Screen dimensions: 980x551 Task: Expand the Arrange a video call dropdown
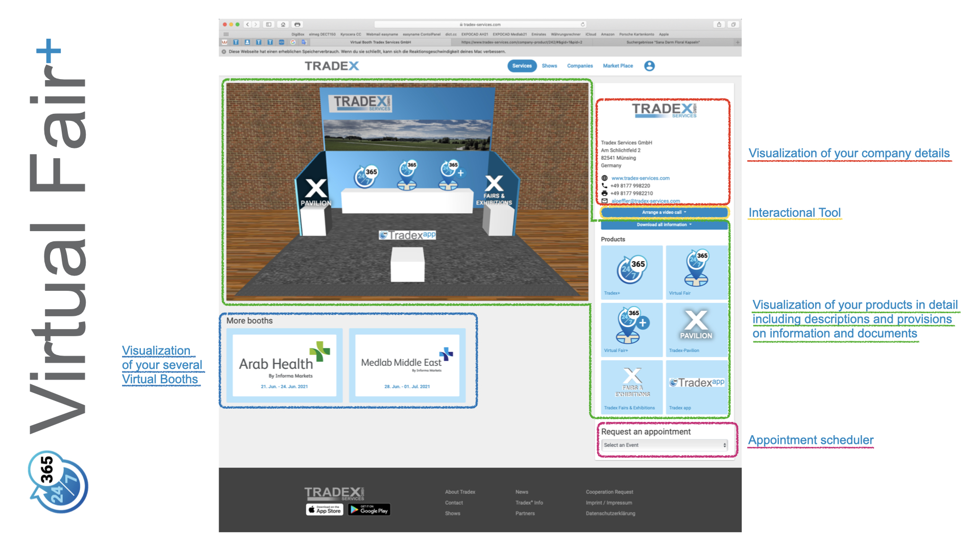pos(664,212)
